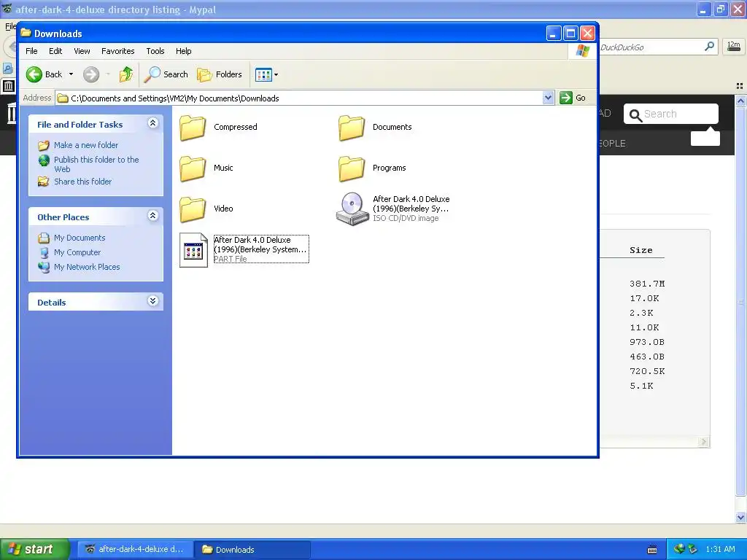Open the Tools menu
The height and width of the screenshot is (560, 747).
tap(155, 51)
